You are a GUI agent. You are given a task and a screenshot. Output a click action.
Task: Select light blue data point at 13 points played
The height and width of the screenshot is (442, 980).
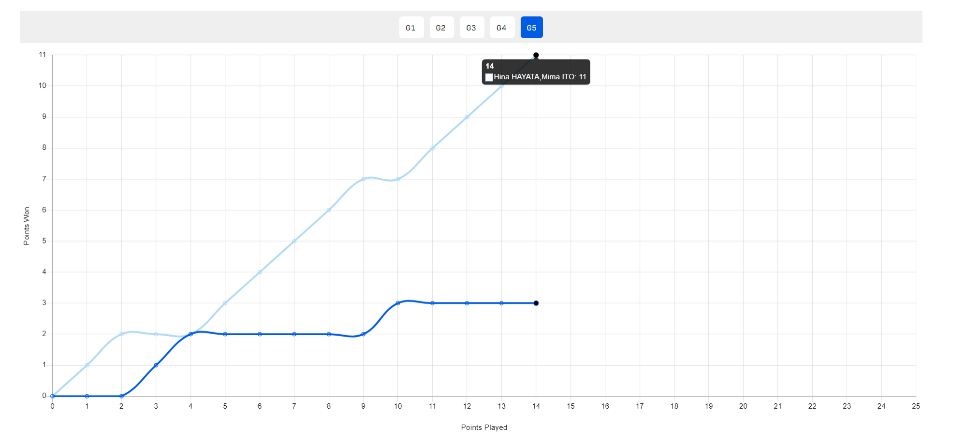pyautogui.click(x=501, y=86)
